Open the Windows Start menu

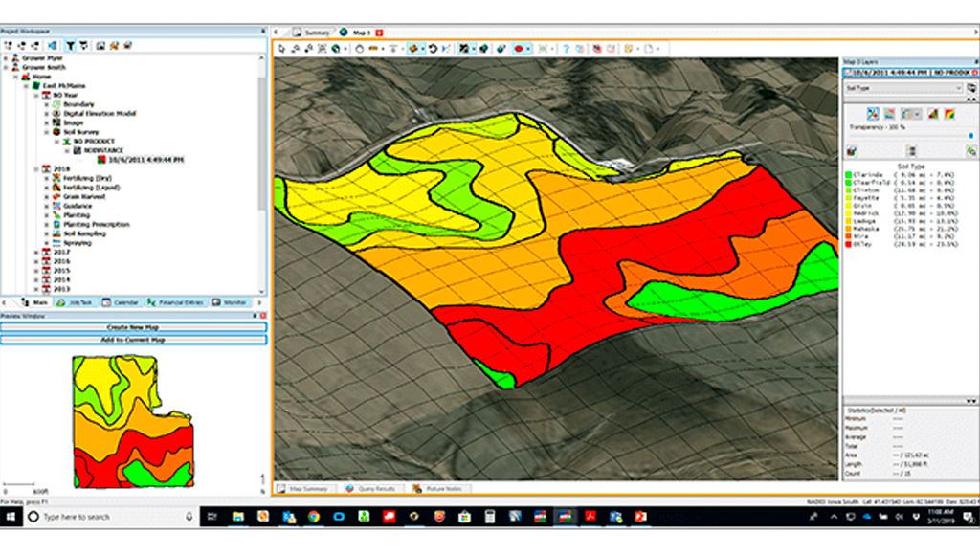tap(11, 517)
